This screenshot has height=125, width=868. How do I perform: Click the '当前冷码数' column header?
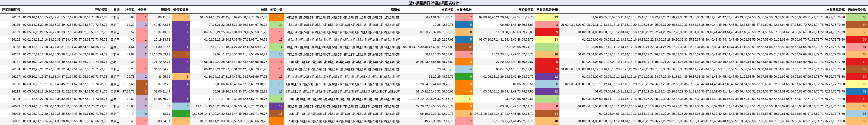pos(464,10)
